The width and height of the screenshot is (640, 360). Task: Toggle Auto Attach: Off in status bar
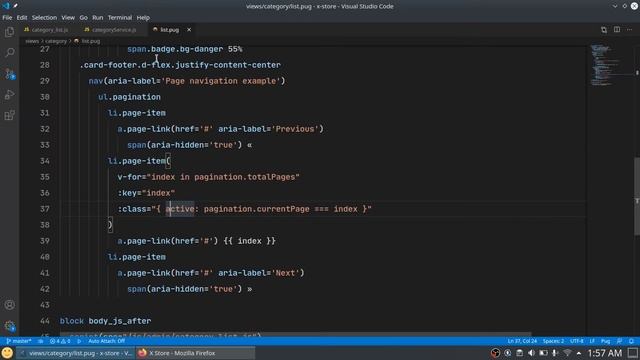pos(107,341)
